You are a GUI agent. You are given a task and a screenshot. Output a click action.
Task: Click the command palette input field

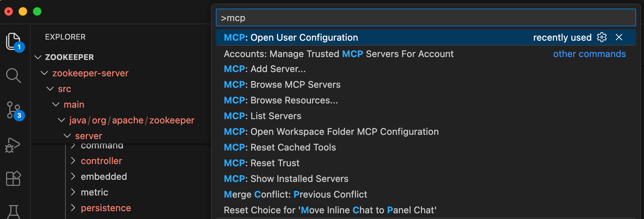click(x=426, y=18)
